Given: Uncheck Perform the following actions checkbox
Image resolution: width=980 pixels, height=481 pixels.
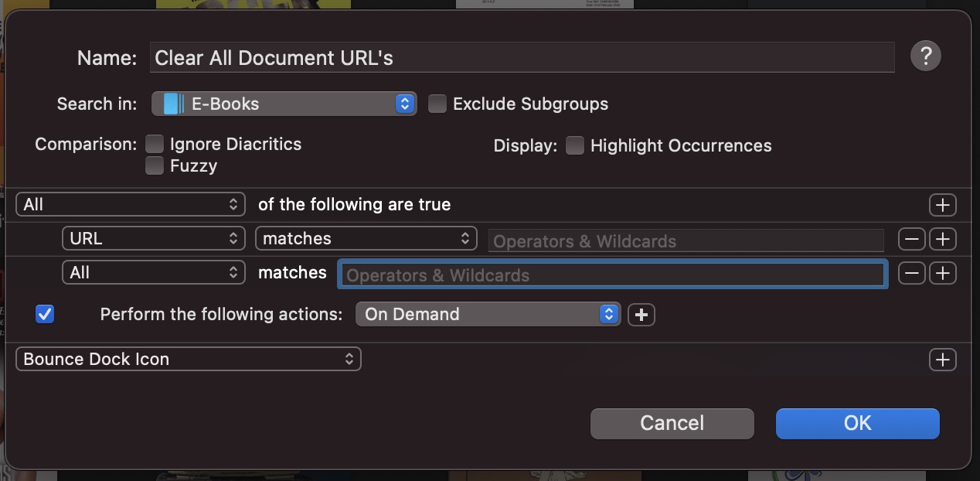Looking at the screenshot, I should pyautogui.click(x=46, y=315).
